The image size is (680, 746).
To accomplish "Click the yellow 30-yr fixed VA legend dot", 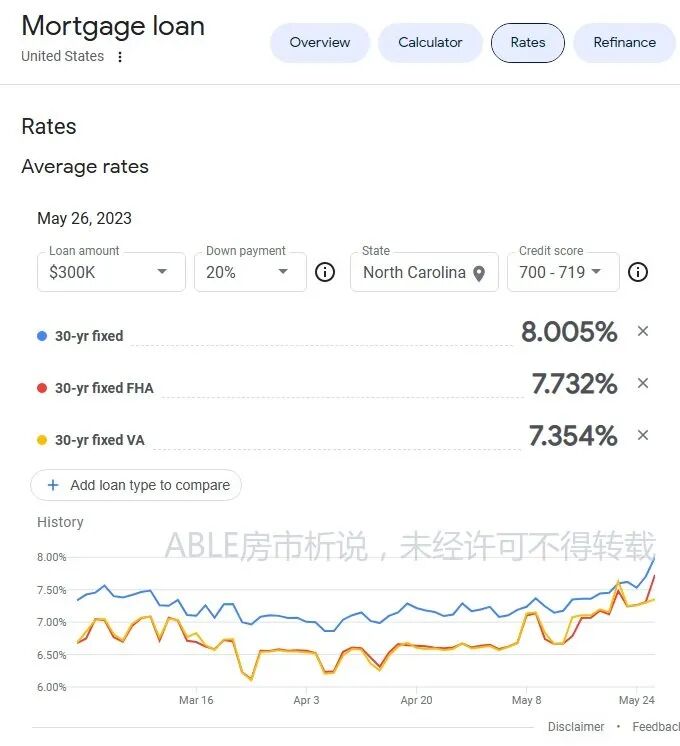I will click(42, 440).
